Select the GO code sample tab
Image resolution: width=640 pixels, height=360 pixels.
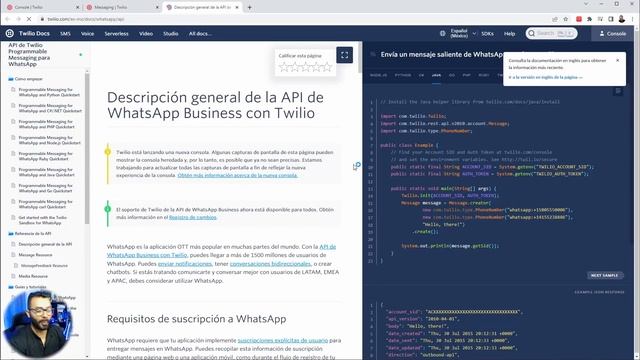[452, 75]
